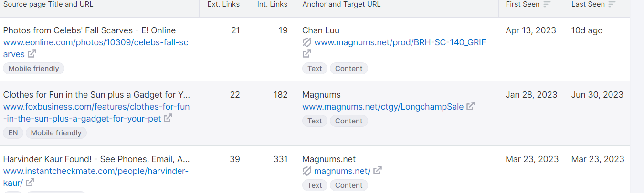Click nofollow icon beside magnums.net/ target URL
Screen dimensions: 644x193
(x=307, y=171)
